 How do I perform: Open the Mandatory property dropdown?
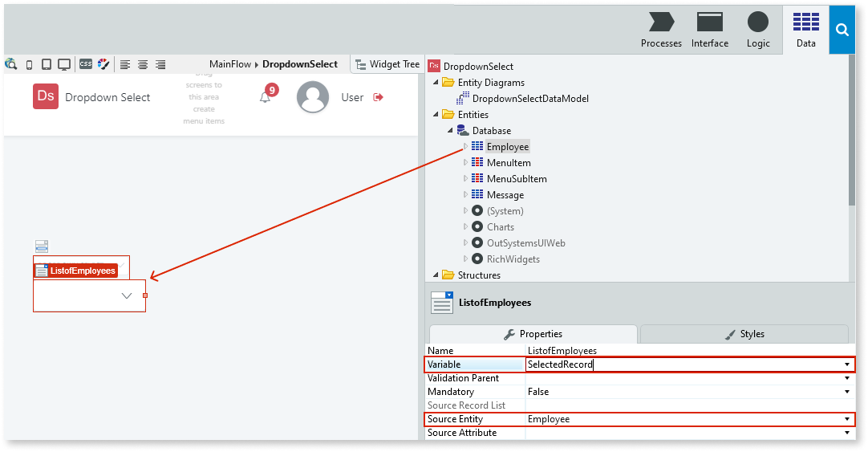(x=846, y=392)
